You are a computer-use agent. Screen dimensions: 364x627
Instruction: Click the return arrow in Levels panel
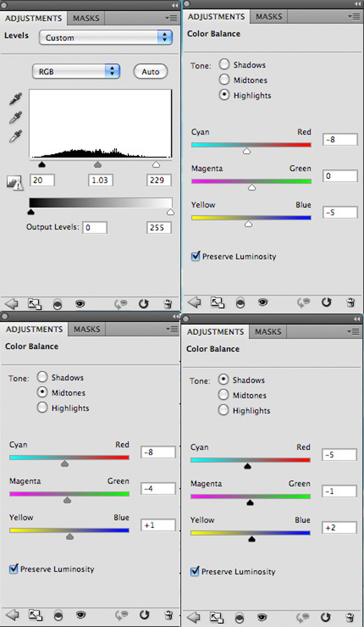click(x=12, y=304)
